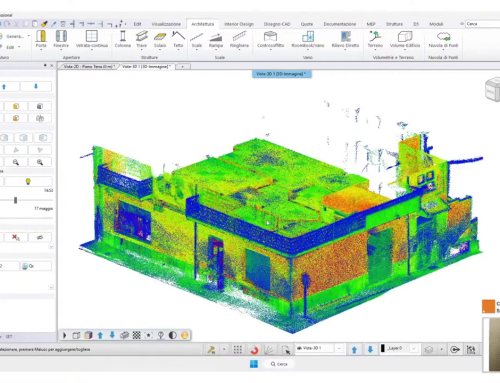Open the Documentazione ribbon tab
The height and width of the screenshot is (383, 500).
point(340,24)
